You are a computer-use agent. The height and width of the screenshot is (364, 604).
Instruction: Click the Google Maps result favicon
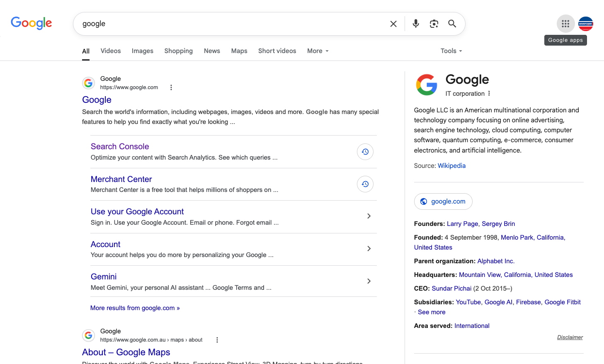[x=88, y=335]
